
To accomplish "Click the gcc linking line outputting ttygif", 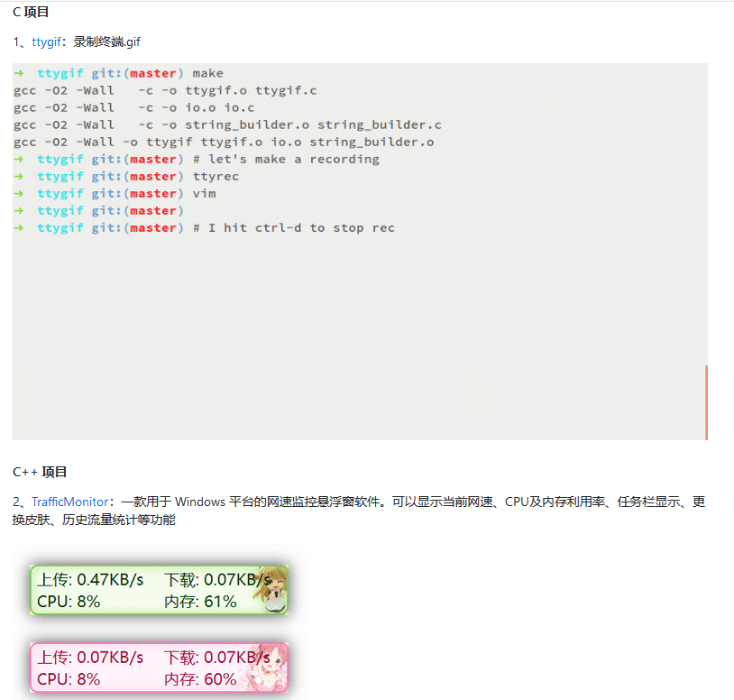I will pyautogui.click(x=224, y=143).
